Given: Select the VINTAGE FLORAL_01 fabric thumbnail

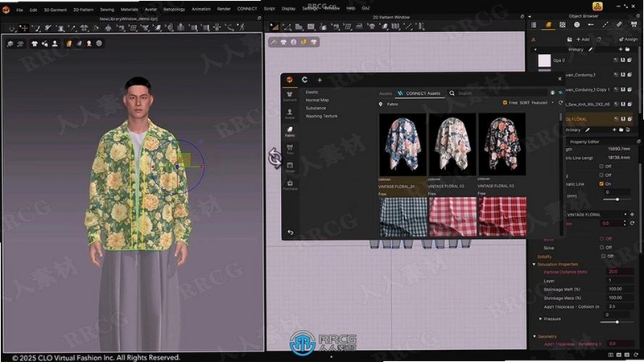Looking at the screenshot, I should tap(402, 145).
